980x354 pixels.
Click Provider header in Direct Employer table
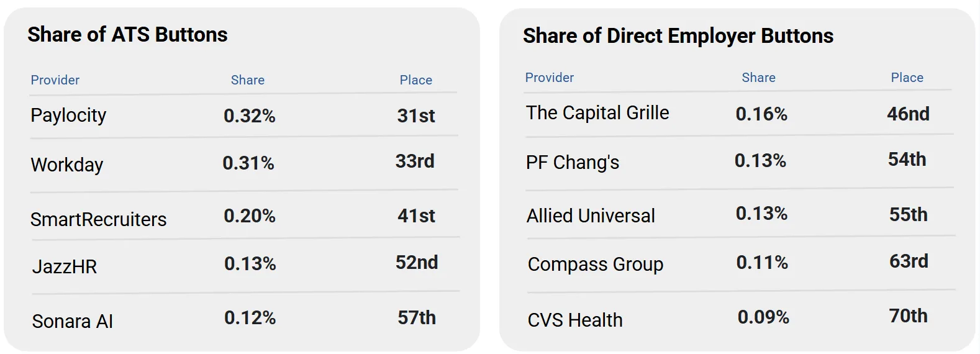pyautogui.click(x=549, y=78)
